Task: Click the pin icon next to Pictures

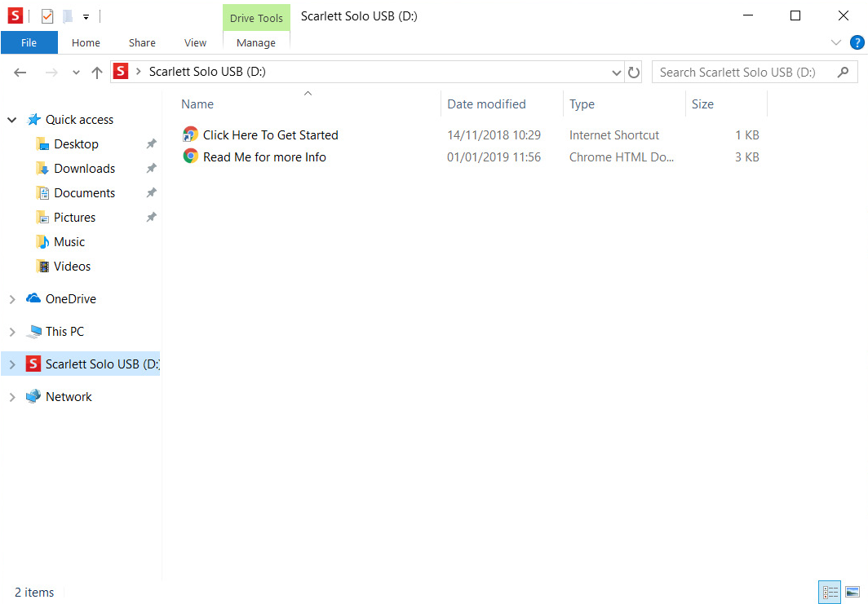Action: (151, 218)
